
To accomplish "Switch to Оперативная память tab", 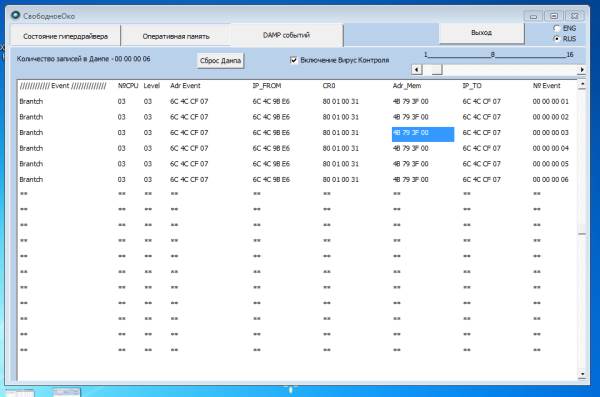I will pyautogui.click(x=176, y=36).
